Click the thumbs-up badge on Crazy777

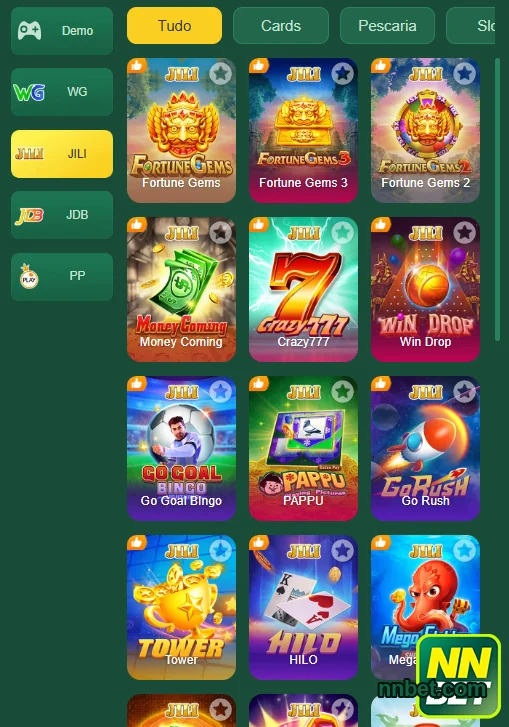tap(258, 225)
